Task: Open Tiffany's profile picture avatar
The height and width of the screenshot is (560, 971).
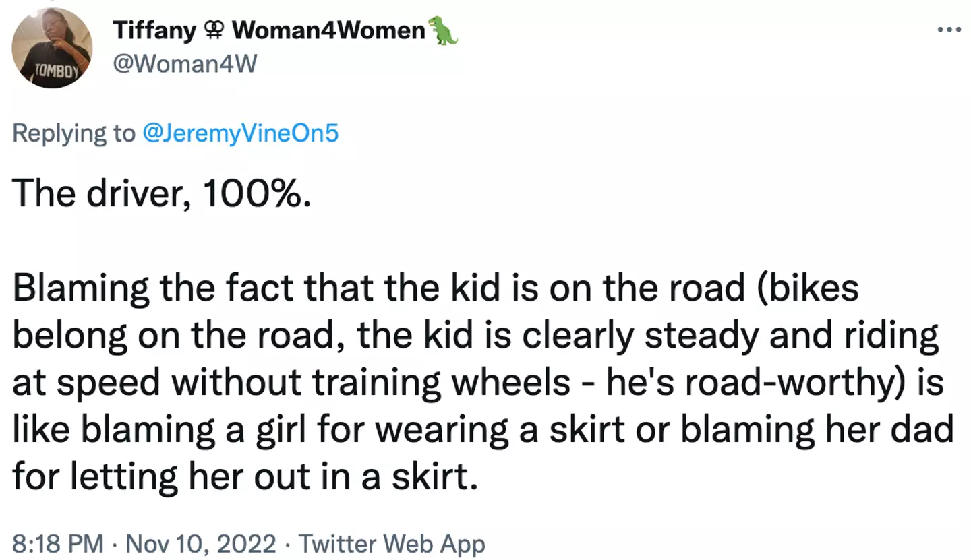Action: [x=52, y=48]
